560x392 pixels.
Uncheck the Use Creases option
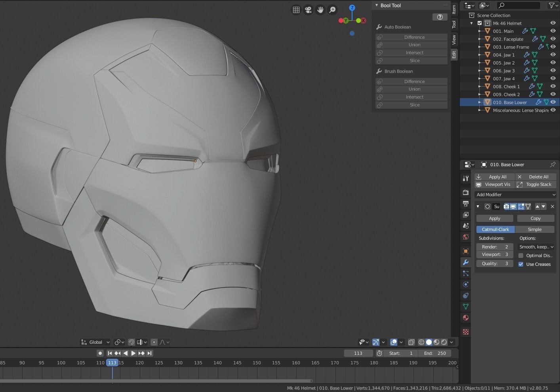coord(521,264)
